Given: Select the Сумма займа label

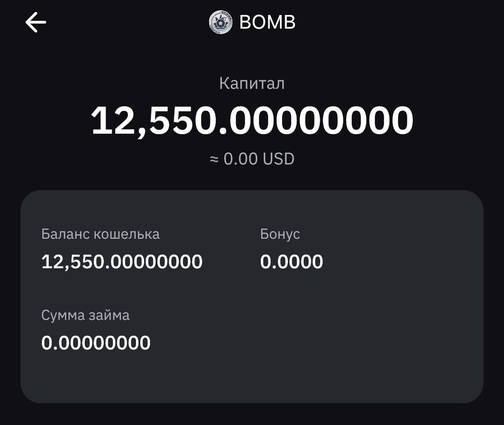Looking at the screenshot, I should coord(85,315).
